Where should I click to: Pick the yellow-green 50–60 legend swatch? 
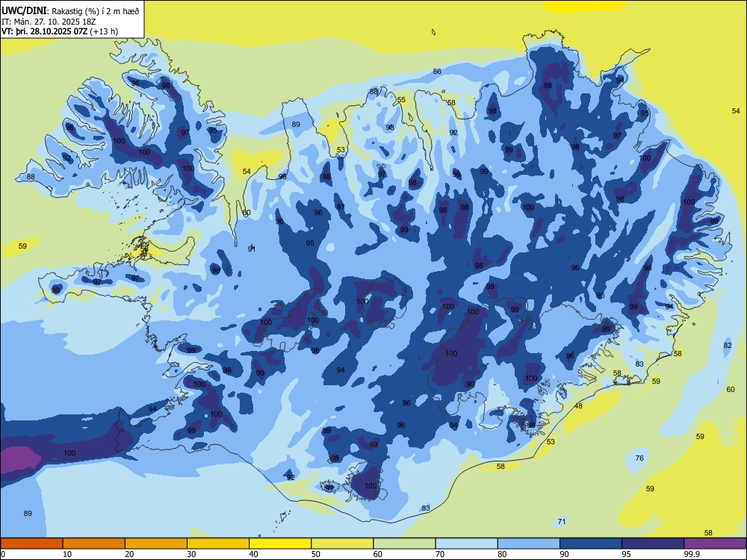pyautogui.click(x=342, y=544)
